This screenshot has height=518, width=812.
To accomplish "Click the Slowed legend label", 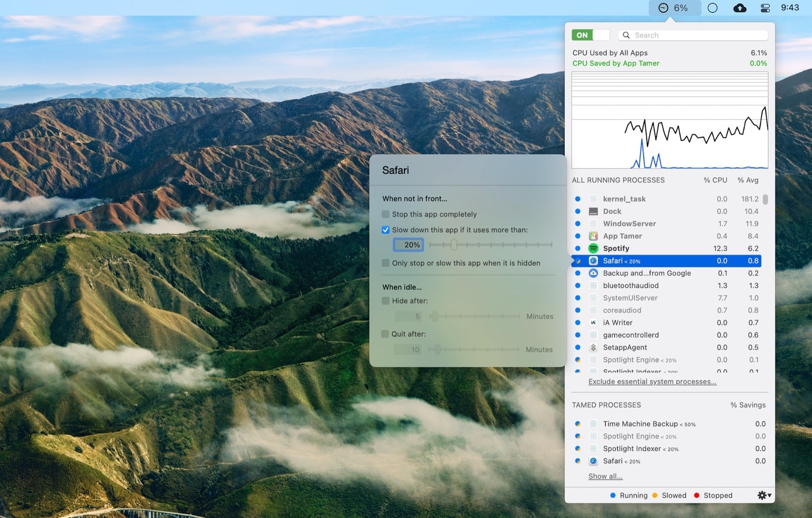I will pos(674,496).
